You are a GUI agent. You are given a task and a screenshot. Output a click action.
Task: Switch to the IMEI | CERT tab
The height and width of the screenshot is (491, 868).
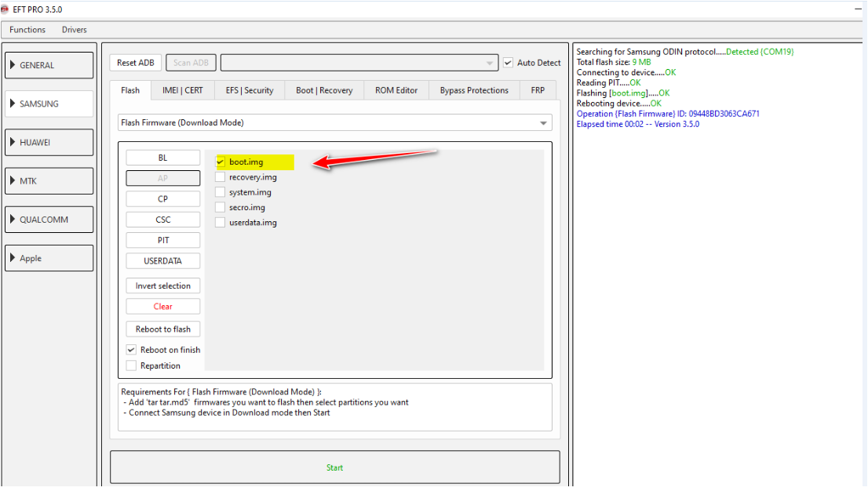pos(183,90)
